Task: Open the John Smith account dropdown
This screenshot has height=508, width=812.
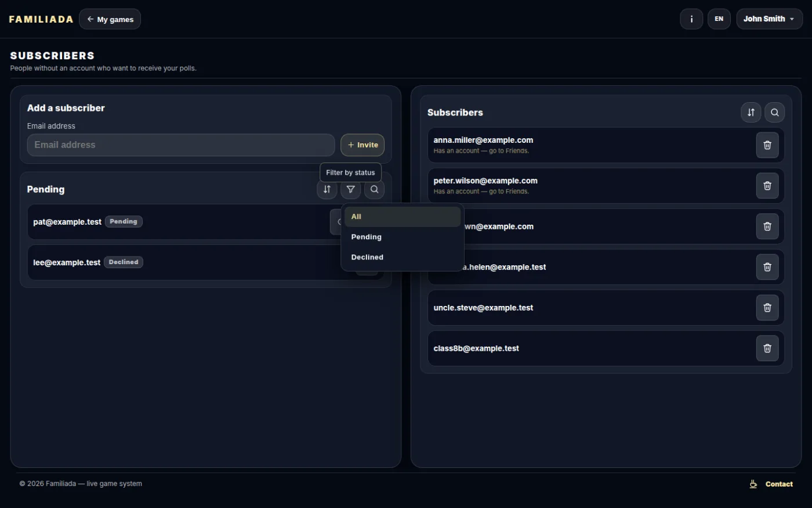Action: point(769,19)
